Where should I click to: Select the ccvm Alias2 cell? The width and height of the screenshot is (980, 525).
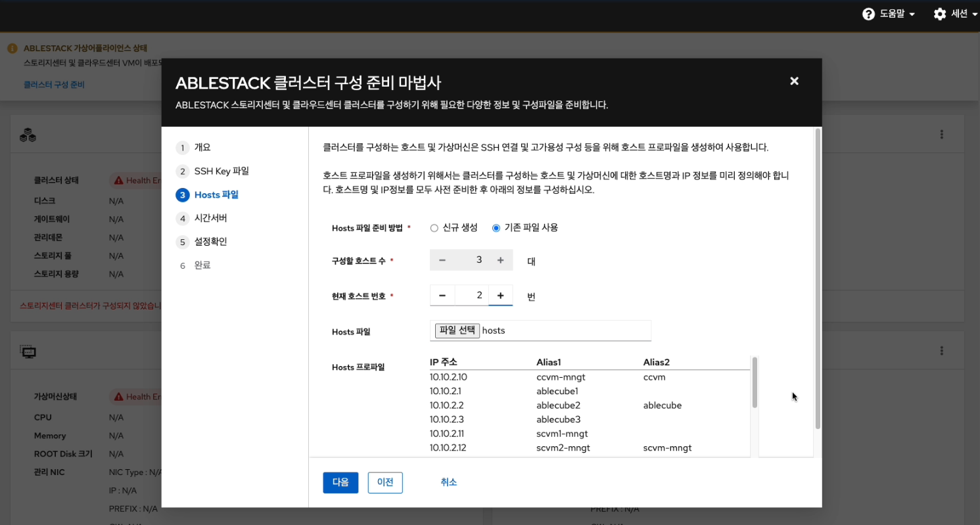pyautogui.click(x=655, y=377)
